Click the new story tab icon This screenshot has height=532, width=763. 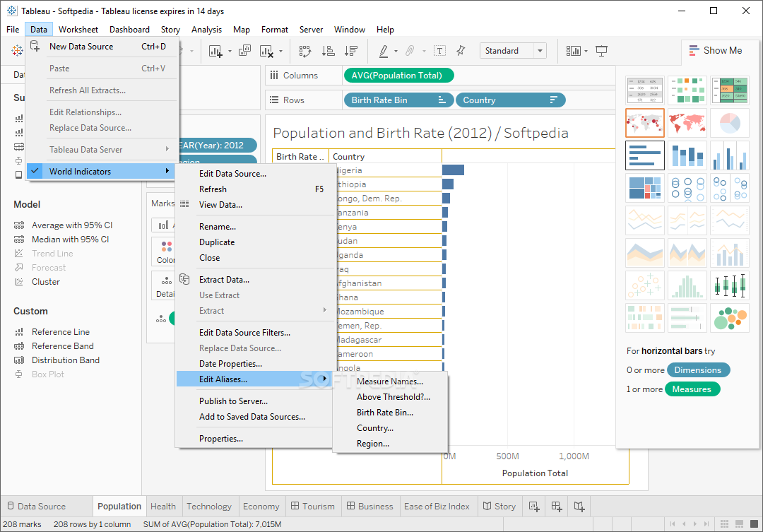579,507
